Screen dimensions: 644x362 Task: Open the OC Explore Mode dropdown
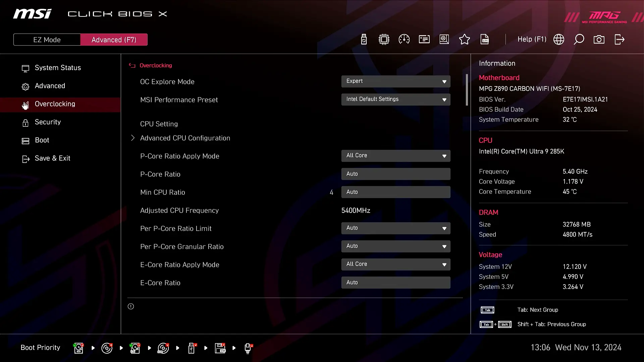(x=395, y=81)
